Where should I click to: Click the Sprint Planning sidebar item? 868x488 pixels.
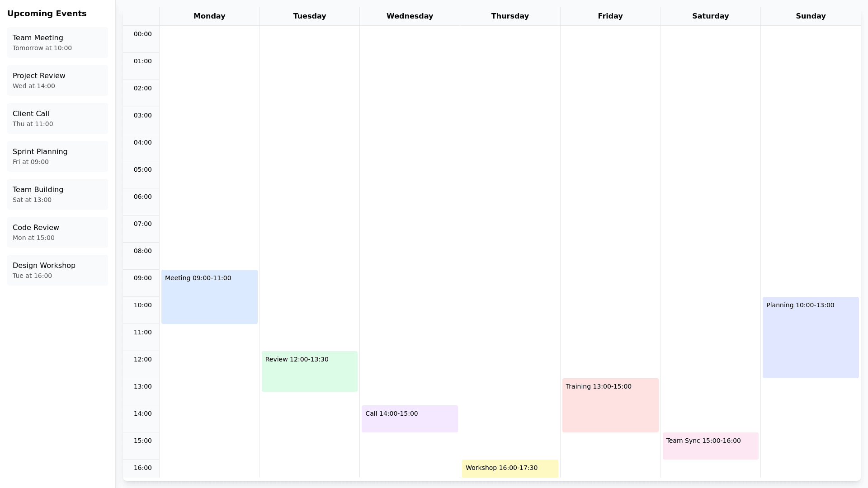pos(57,156)
